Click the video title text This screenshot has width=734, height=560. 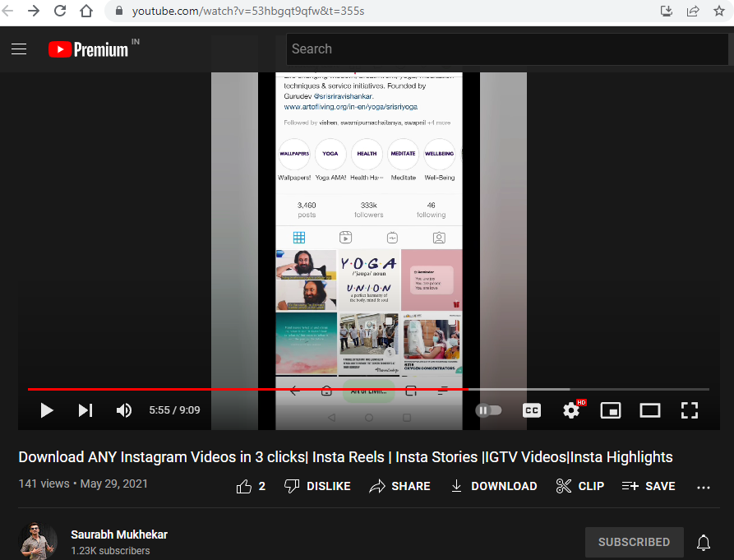pyautogui.click(x=345, y=457)
